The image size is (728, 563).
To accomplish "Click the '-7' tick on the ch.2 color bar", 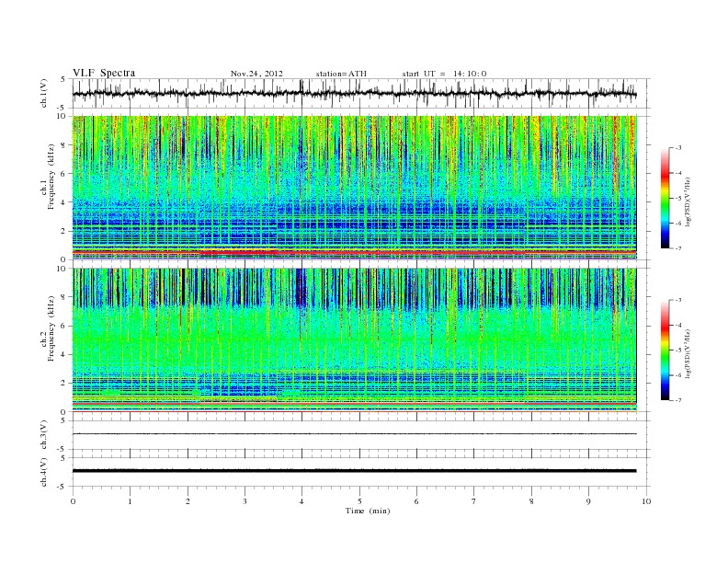I will pyautogui.click(x=677, y=400).
